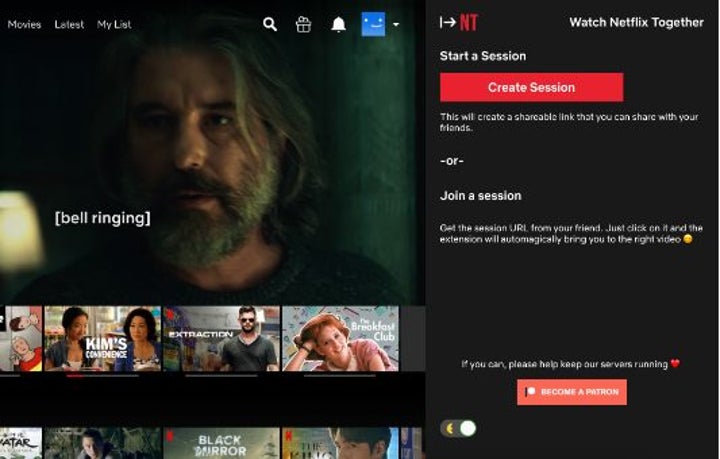Click the Start a Session heading

[x=483, y=56]
